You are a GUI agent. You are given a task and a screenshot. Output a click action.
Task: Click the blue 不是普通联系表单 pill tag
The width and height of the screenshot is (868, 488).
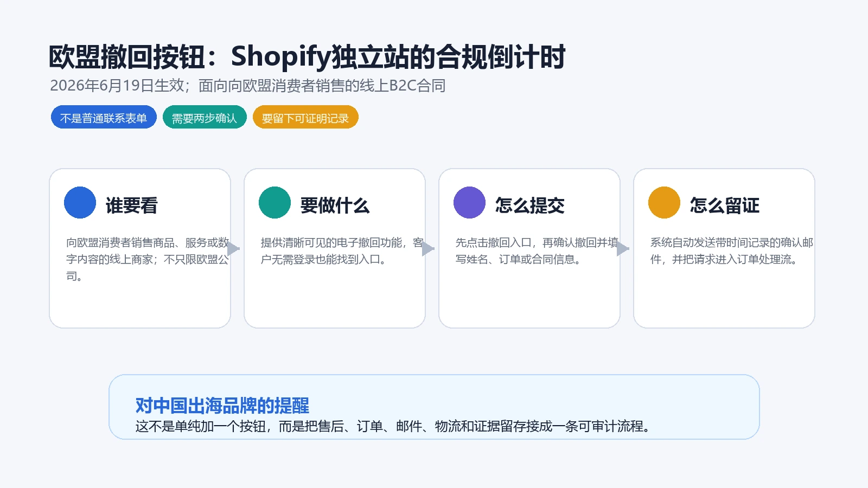pos(104,118)
